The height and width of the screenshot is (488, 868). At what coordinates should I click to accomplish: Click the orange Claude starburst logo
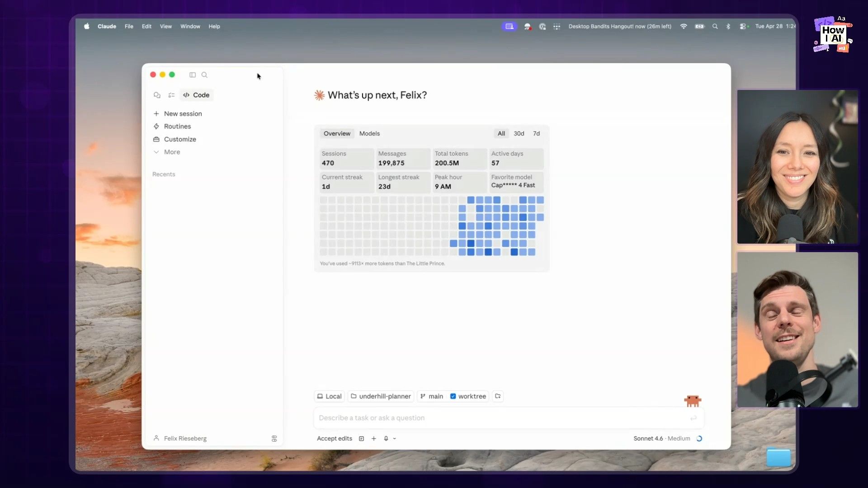click(x=319, y=95)
